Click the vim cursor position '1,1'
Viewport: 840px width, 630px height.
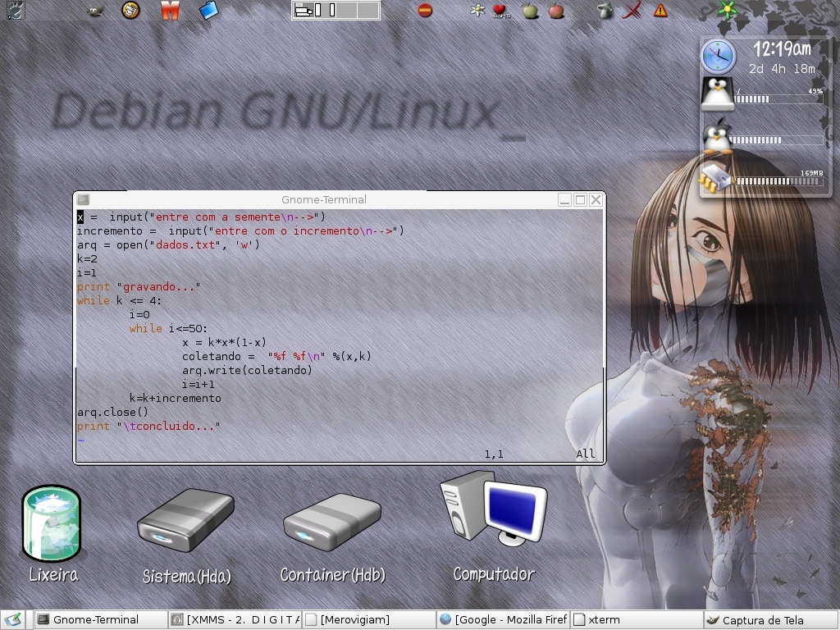pos(494,454)
